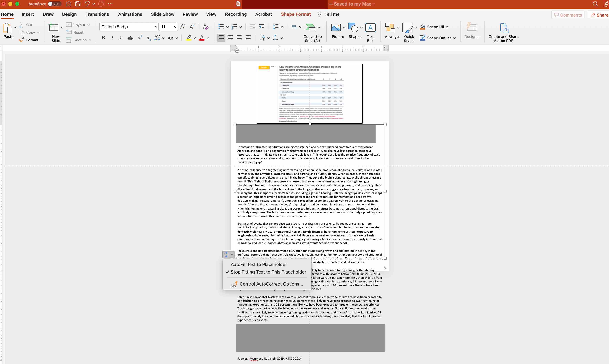
Task: Open the Insert tab
Action: coord(28,14)
